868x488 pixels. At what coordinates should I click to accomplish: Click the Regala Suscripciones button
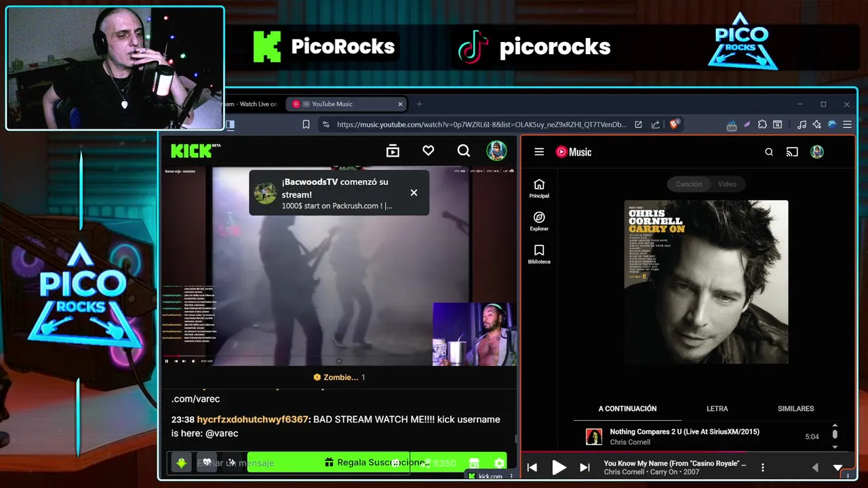376,462
